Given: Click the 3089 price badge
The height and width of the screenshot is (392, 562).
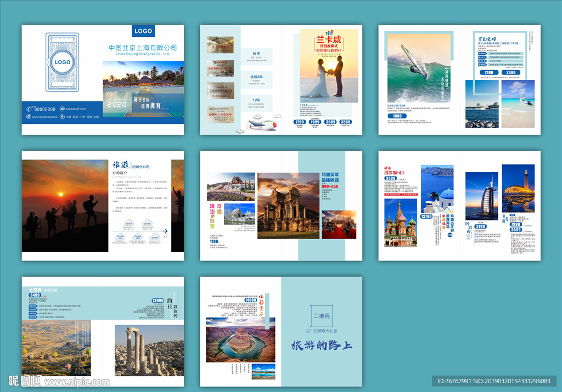Looking at the screenshot, I should click(x=330, y=122).
